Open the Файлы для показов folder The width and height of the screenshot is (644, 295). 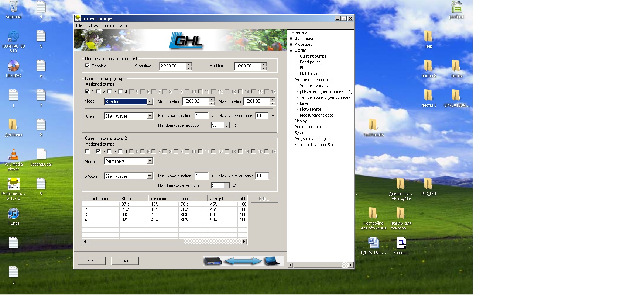(401, 218)
